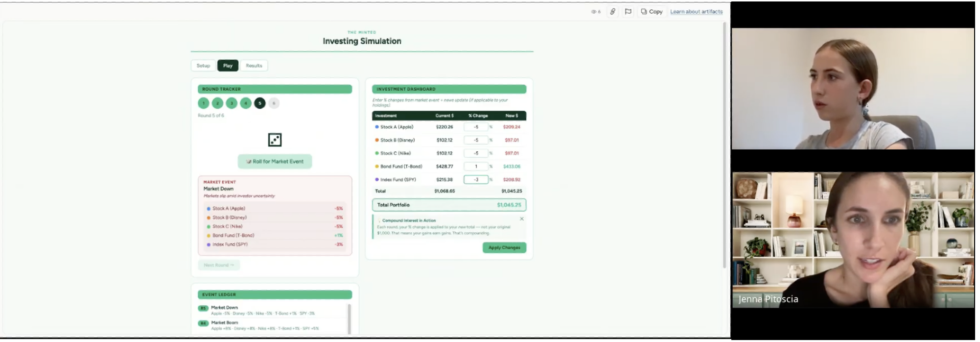Select round 1 circle in Round Tracker

coord(204,103)
